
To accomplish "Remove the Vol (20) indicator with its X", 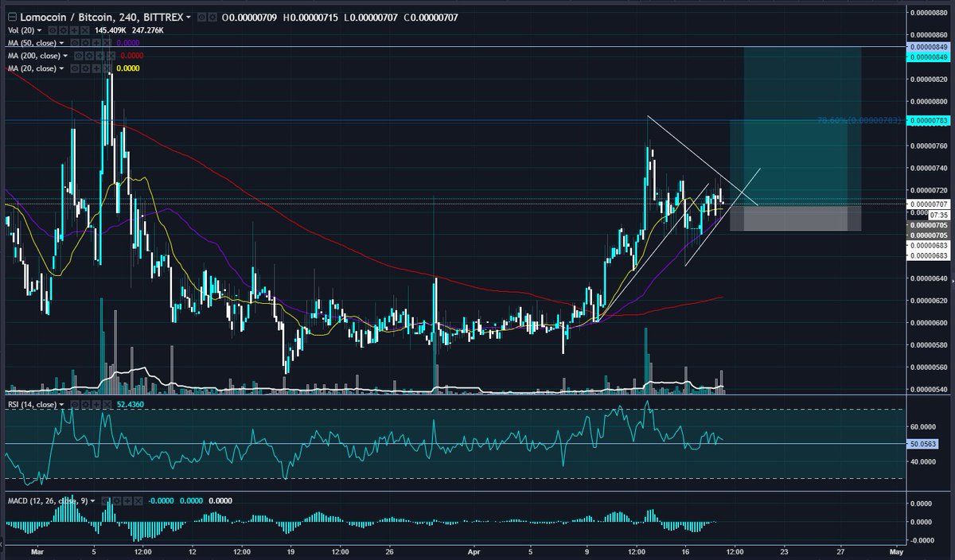I will [85, 30].
